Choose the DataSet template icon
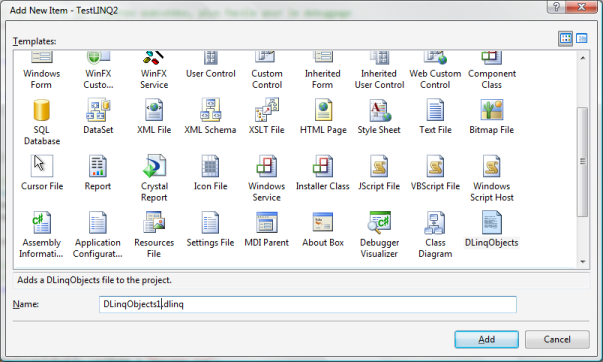Viewport: 603px width, 362px height. click(98, 110)
